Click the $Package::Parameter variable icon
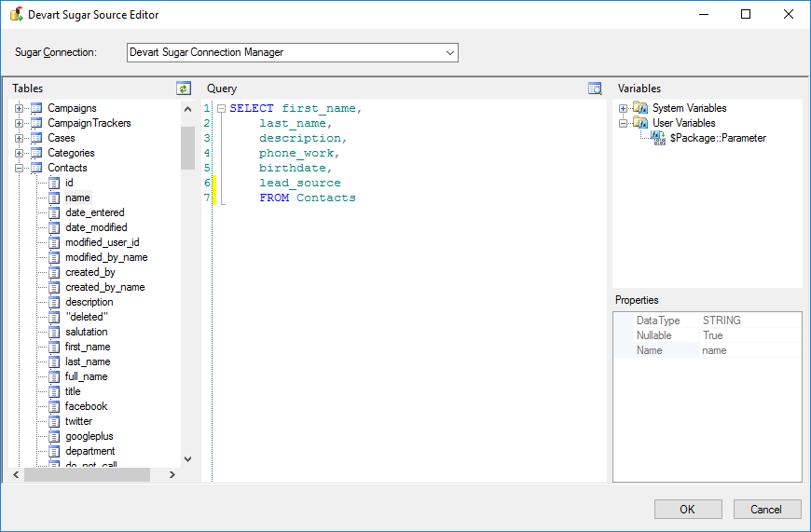Image resolution: width=811 pixels, height=532 pixels. tap(657, 138)
